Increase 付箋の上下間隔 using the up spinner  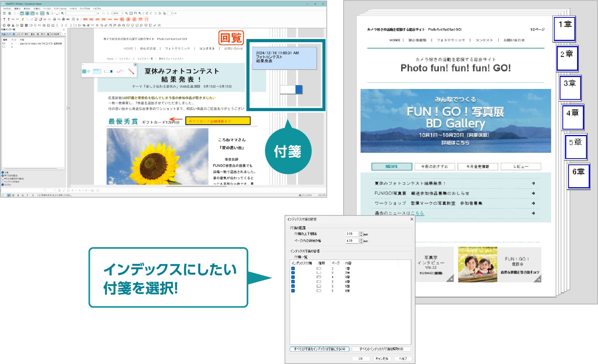click(x=360, y=232)
